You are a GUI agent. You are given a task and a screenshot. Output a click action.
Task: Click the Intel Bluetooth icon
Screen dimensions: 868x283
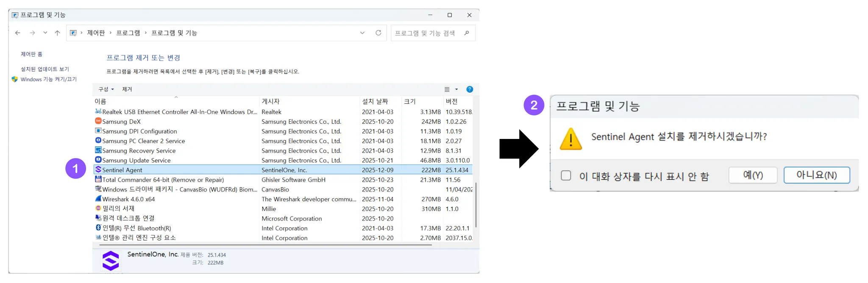[98, 228]
